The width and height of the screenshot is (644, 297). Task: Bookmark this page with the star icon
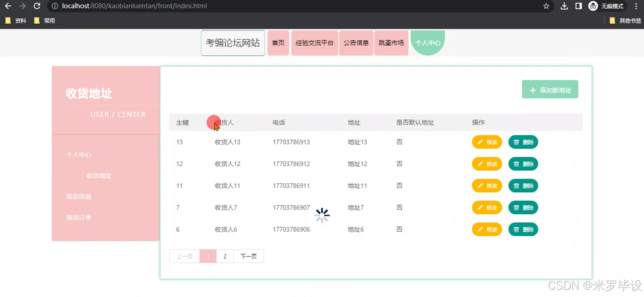(x=546, y=6)
